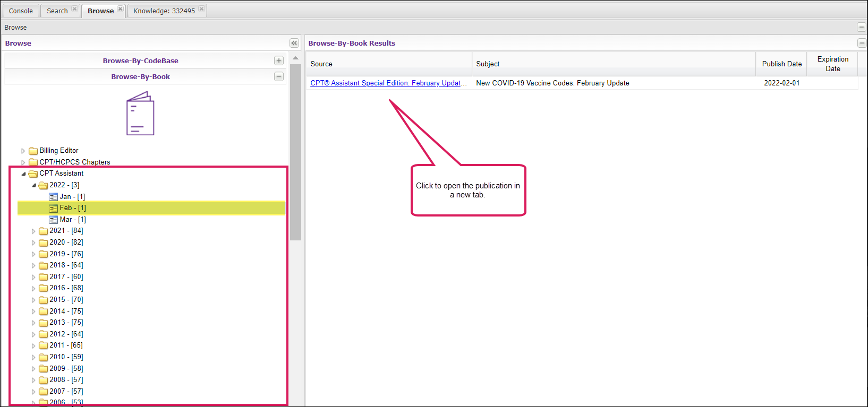This screenshot has height=407, width=868.
Task: Switch to the Console tab
Action: coord(21,11)
